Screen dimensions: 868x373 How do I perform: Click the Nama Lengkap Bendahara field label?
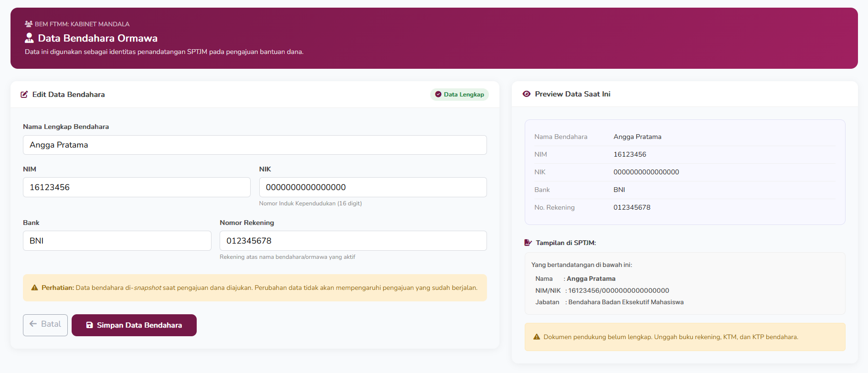point(66,127)
